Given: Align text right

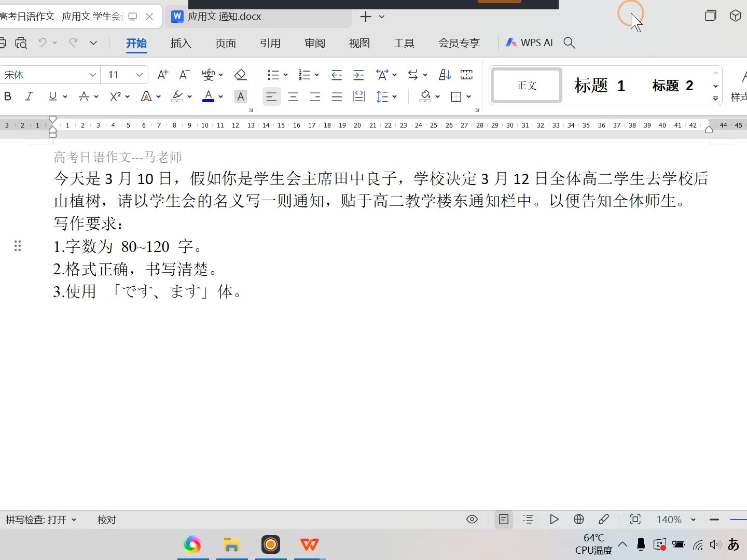Looking at the screenshot, I should click(x=315, y=96).
